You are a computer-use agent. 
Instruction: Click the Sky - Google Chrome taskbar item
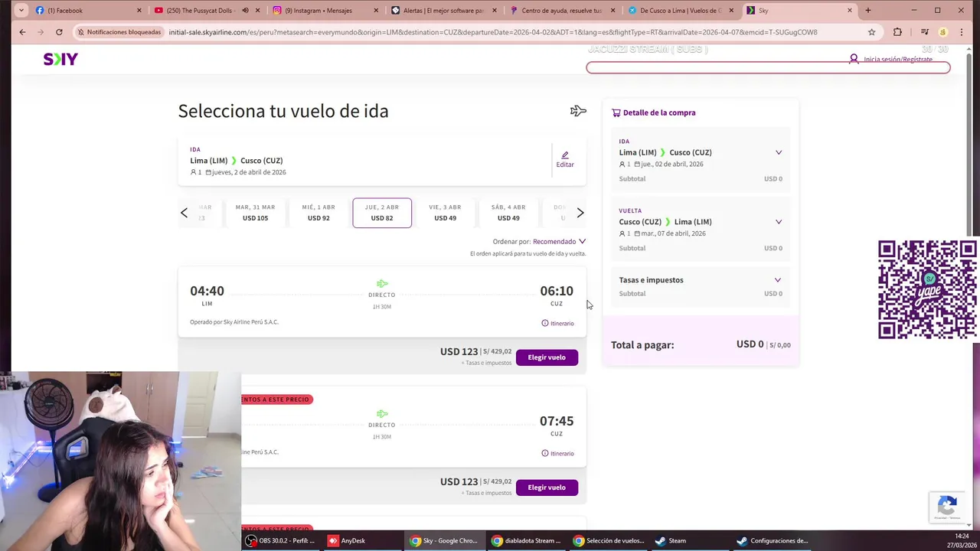click(444, 540)
